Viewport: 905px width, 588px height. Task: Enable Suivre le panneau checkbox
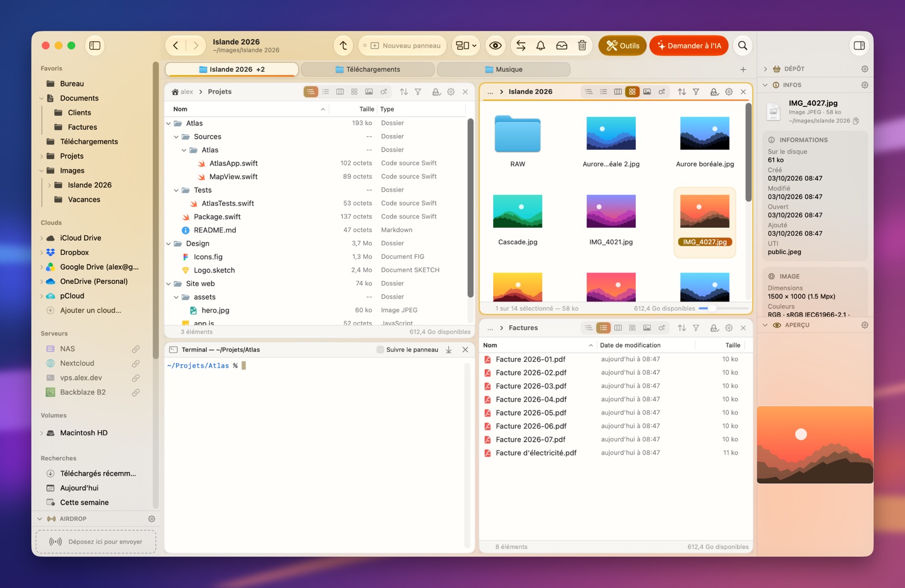pos(380,350)
